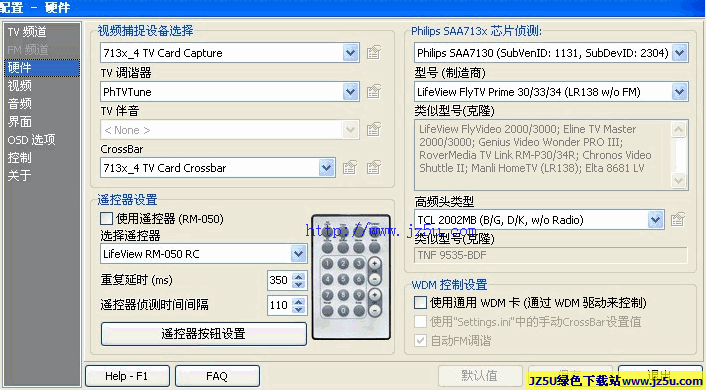Click the Help - F1 button
The height and width of the screenshot is (390, 706).
127,376
